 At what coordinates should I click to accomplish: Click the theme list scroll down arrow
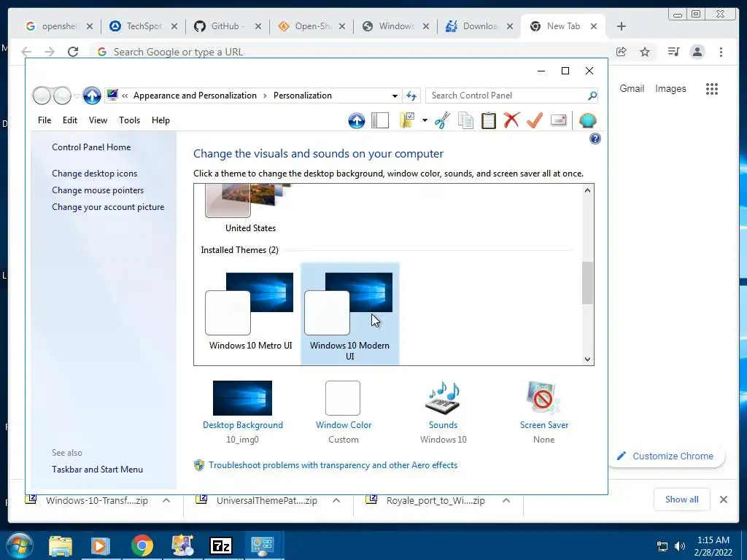pyautogui.click(x=587, y=359)
